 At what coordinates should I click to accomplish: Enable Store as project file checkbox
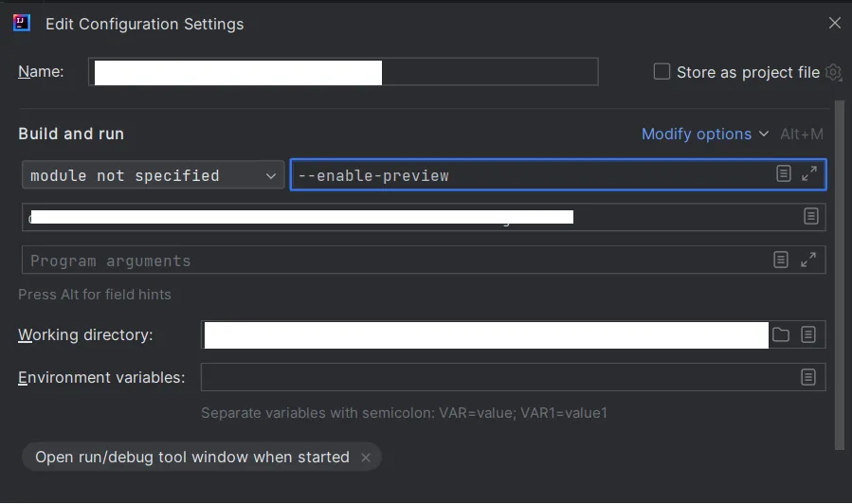(662, 72)
